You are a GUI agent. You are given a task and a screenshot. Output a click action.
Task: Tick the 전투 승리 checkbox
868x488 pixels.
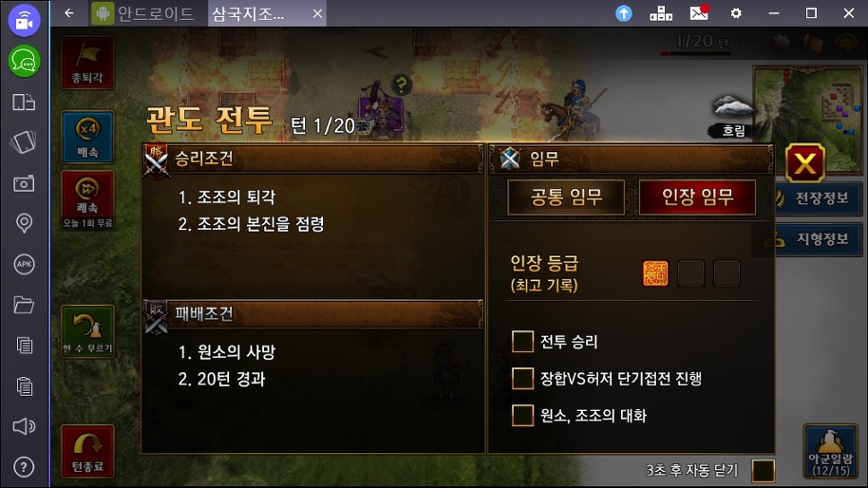523,341
